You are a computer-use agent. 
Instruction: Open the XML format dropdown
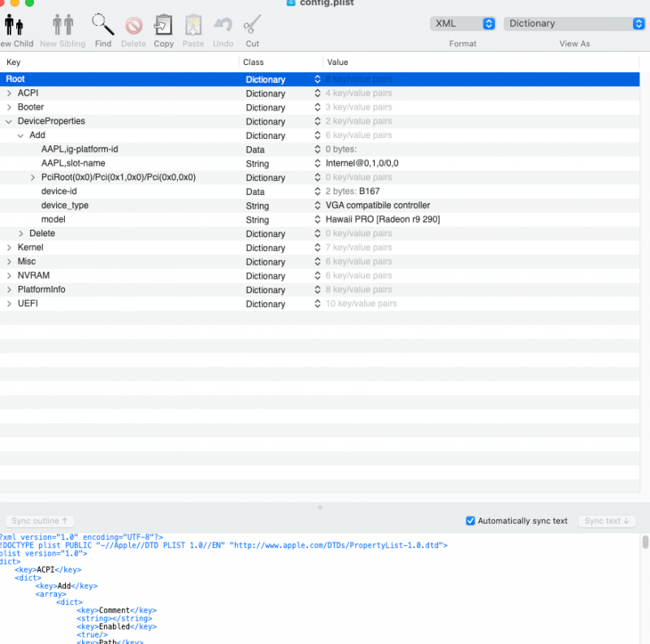[x=463, y=24]
